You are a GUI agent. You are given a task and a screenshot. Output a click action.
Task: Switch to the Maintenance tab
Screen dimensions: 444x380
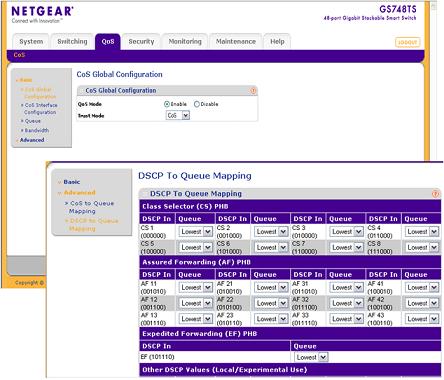click(236, 42)
